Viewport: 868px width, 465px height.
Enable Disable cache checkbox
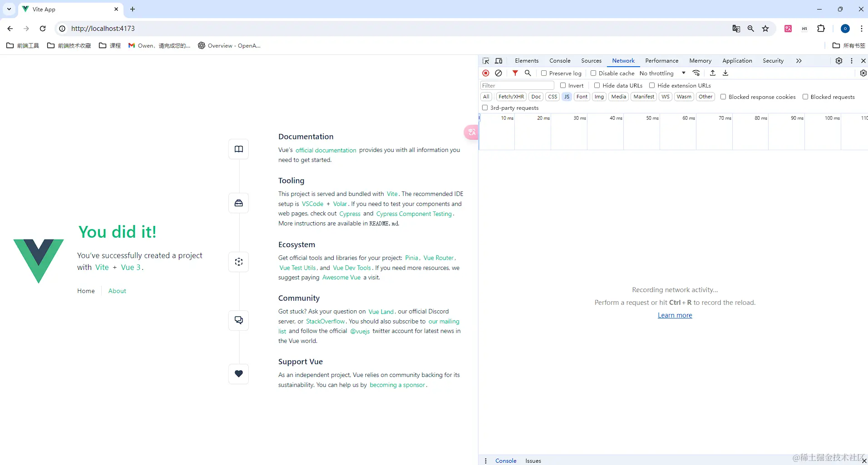click(593, 73)
